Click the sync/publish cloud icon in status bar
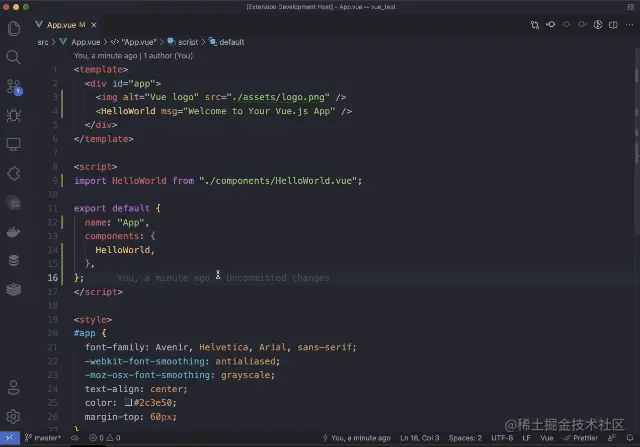Screen dimensions: 640x447 tap(75, 438)
